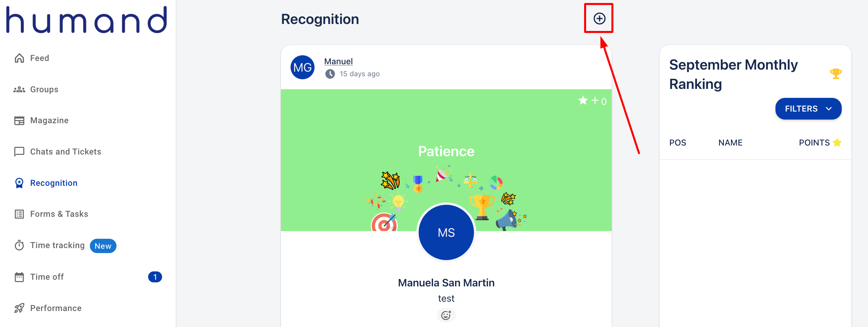Click the star points counter on card
Screen dimensions: 868x327
tap(592, 101)
